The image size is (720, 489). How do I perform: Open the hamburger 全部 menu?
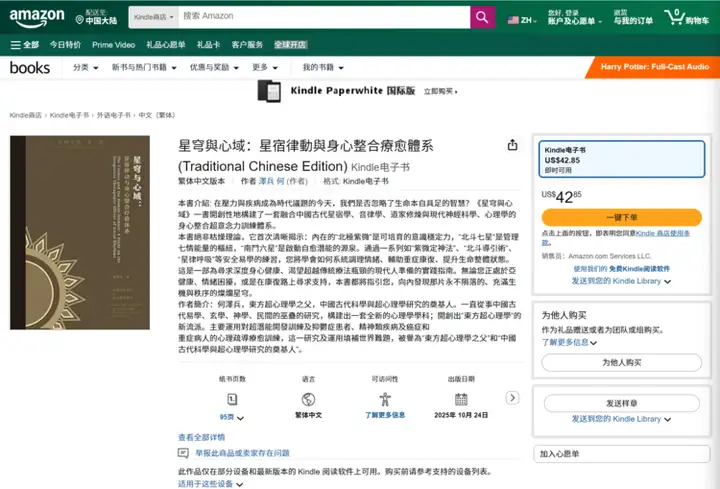[24, 45]
